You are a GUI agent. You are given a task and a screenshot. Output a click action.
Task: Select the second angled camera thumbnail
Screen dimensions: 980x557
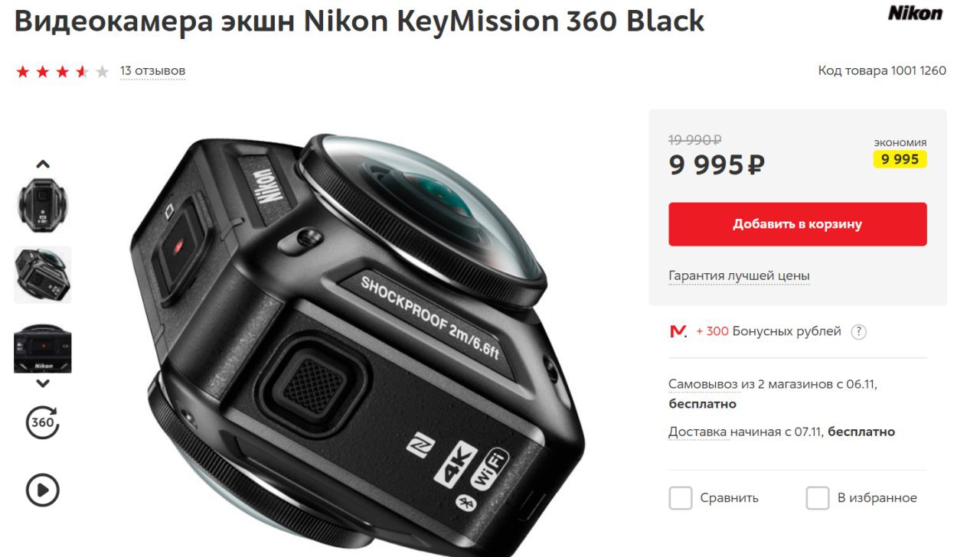tap(43, 275)
